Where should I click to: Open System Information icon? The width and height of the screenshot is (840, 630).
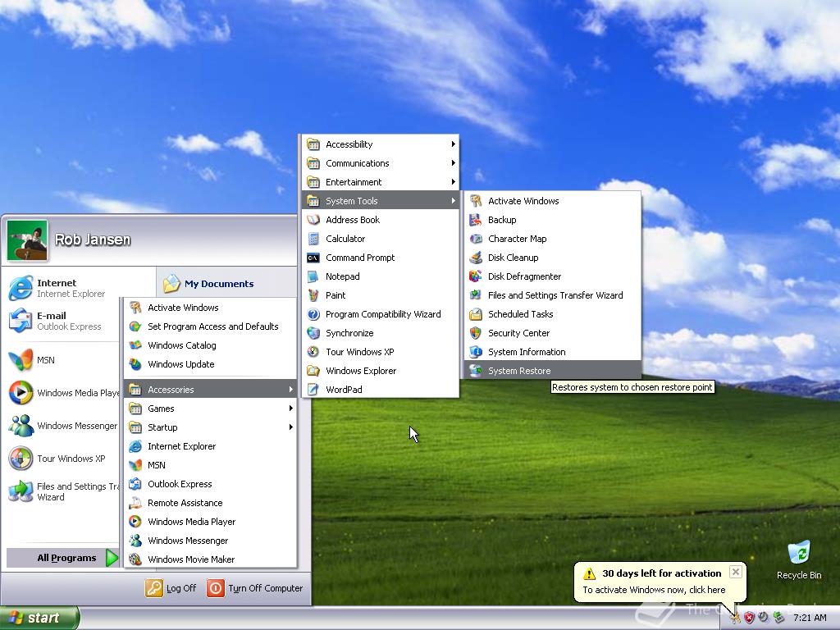point(475,352)
